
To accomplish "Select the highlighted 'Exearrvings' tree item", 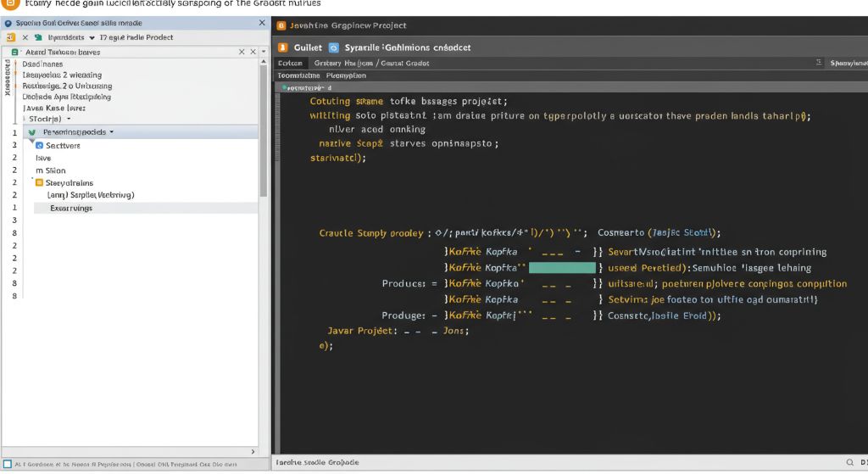I will point(146,209).
